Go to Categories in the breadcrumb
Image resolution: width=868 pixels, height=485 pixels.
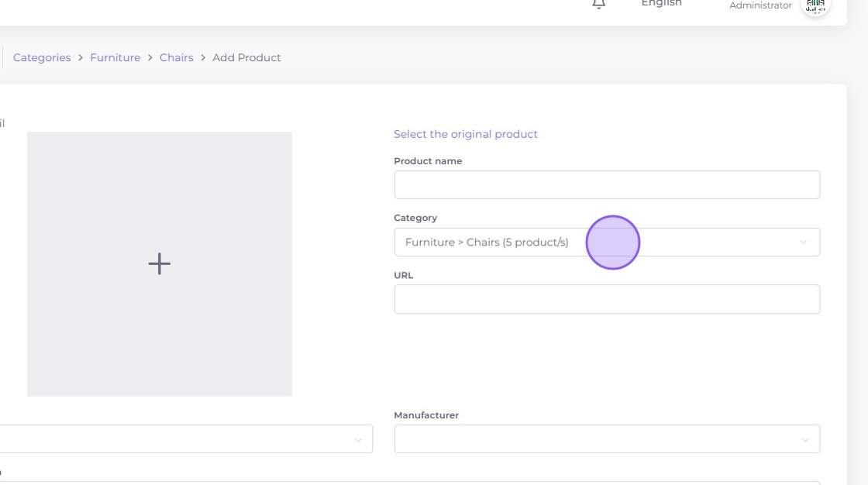click(42, 58)
